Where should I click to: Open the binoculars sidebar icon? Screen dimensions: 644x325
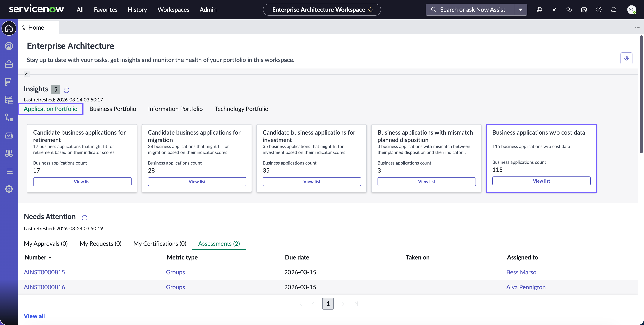[x=9, y=153]
